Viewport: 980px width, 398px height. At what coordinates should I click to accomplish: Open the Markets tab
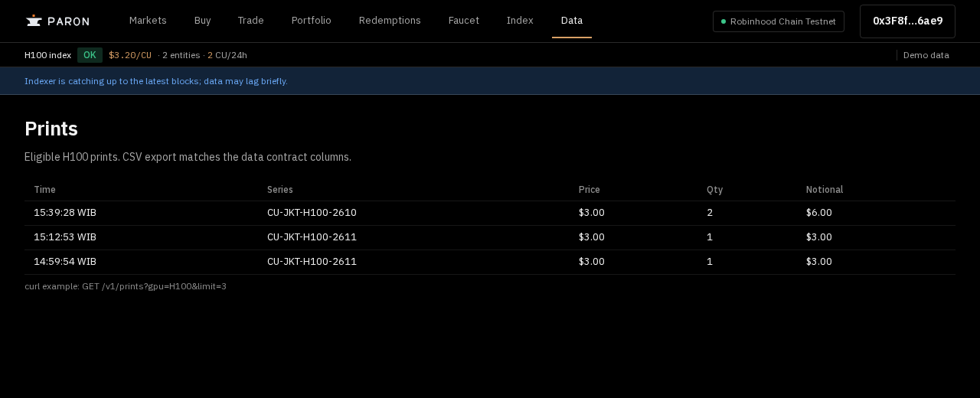tap(148, 21)
